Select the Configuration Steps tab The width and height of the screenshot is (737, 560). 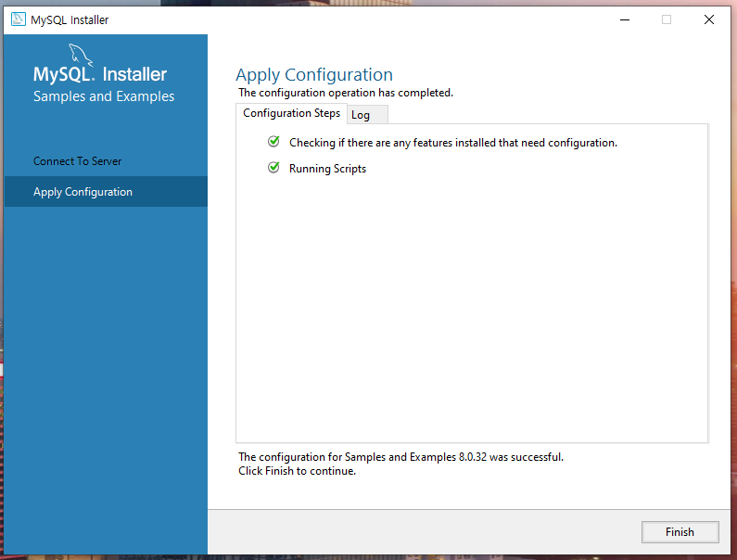(291, 113)
